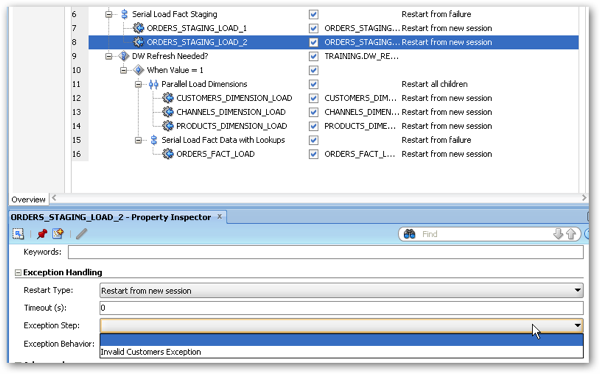Click the Serial Load Fact Staging step icon
The image size is (600, 374).
(124, 14)
